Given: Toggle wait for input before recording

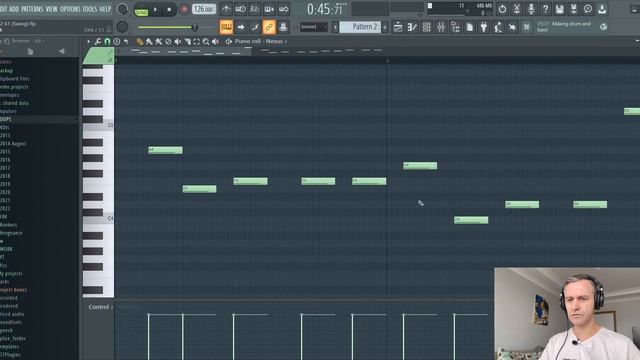Looking at the screenshot, I should click(240, 9).
